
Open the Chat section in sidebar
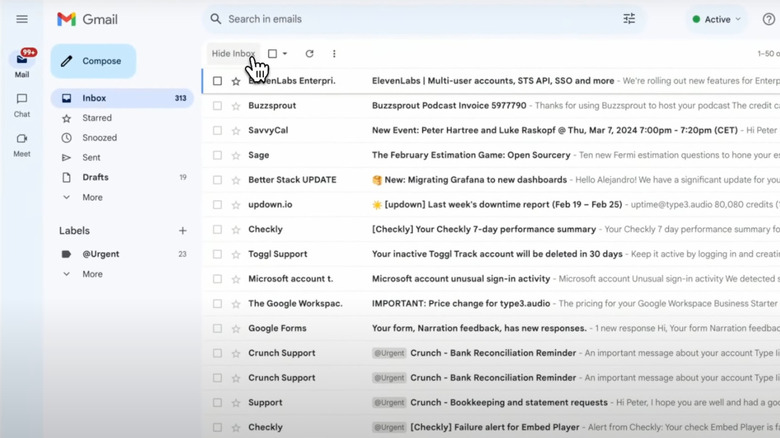(x=22, y=105)
